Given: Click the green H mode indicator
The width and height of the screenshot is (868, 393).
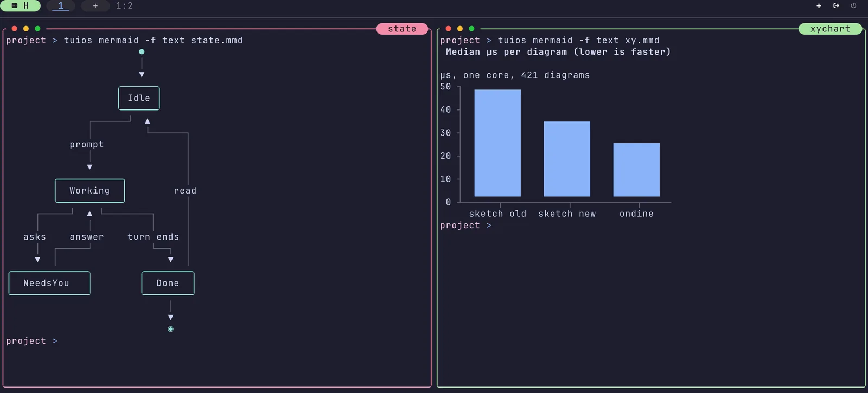Looking at the screenshot, I should pyautogui.click(x=21, y=6).
